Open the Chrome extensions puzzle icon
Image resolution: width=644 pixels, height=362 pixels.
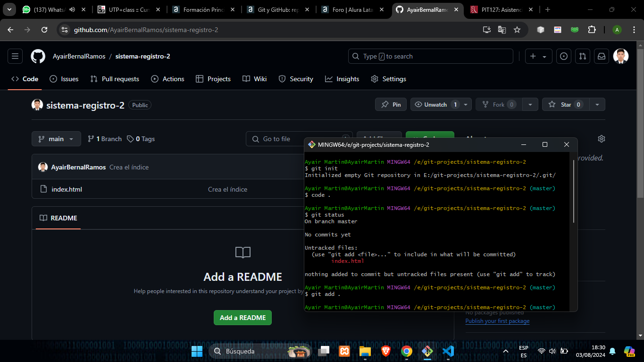(592, 30)
